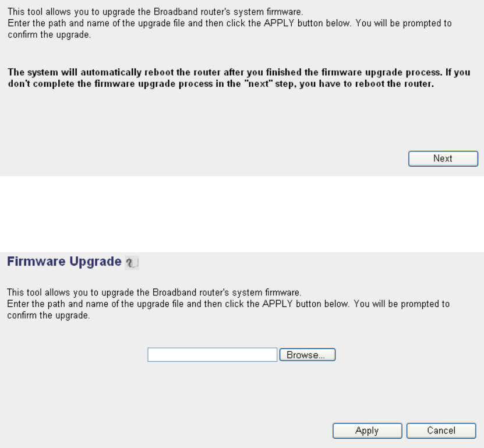Click "This tool allows" line above Next button
The image size is (484, 448).
click(156, 12)
